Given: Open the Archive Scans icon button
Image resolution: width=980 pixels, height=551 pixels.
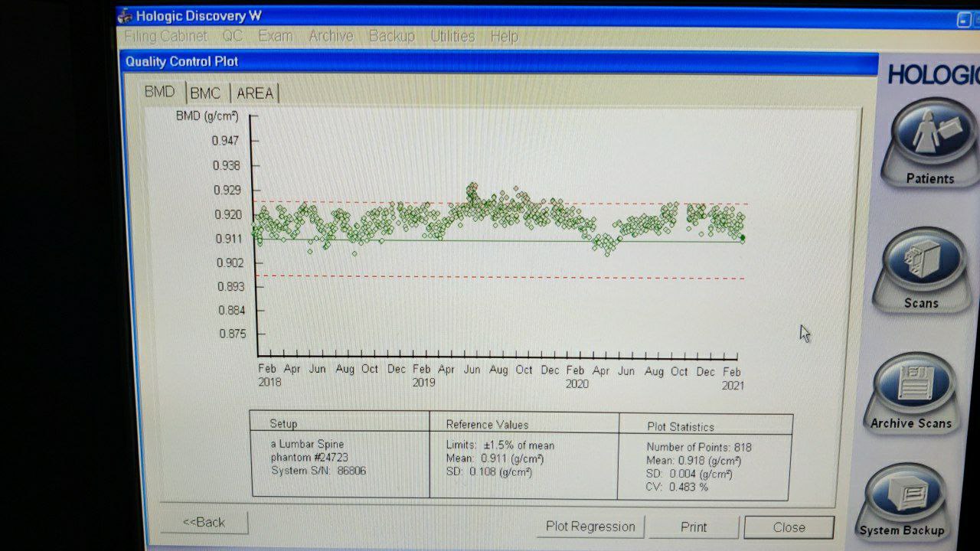Looking at the screenshot, I should point(910,393).
